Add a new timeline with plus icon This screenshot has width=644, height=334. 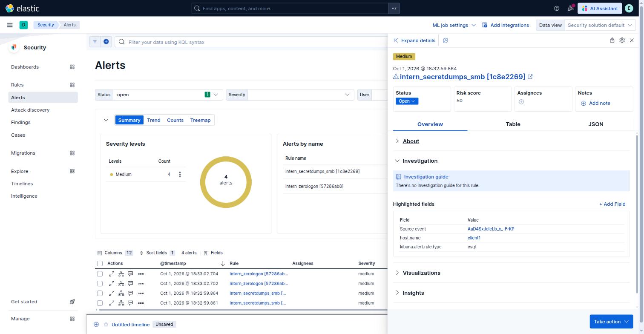pos(96,325)
